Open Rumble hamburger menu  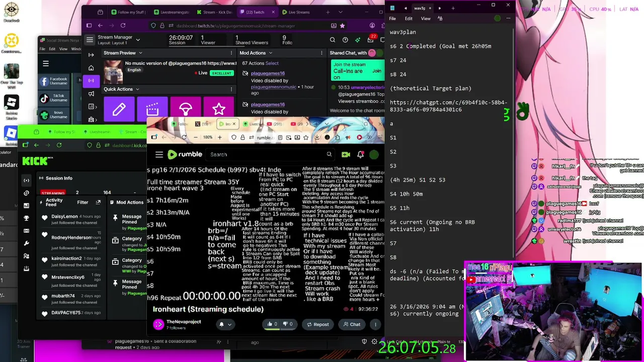click(x=159, y=154)
